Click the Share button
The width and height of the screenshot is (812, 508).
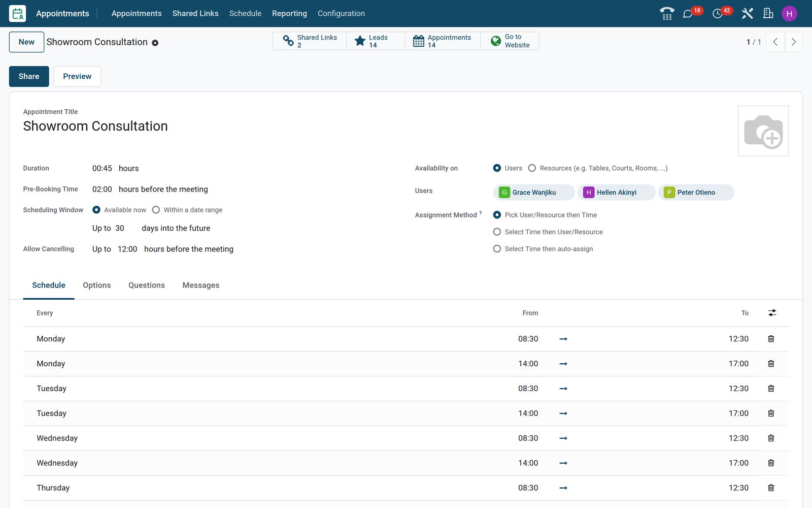[x=29, y=76]
